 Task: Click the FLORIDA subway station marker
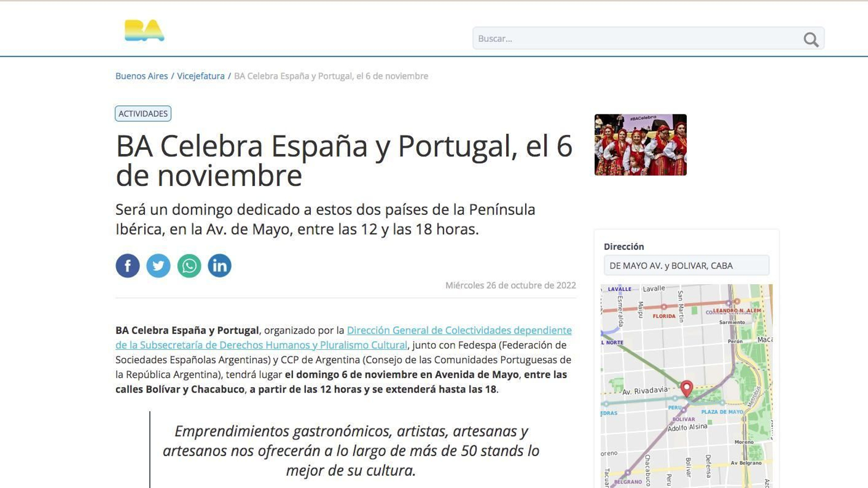[x=663, y=306]
